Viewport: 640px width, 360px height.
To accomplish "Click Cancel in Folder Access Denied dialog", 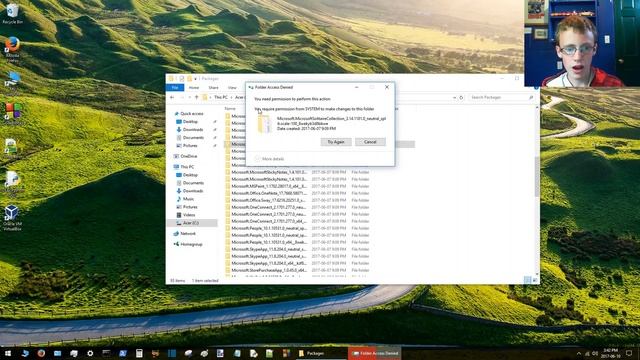I will click(370, 142).
